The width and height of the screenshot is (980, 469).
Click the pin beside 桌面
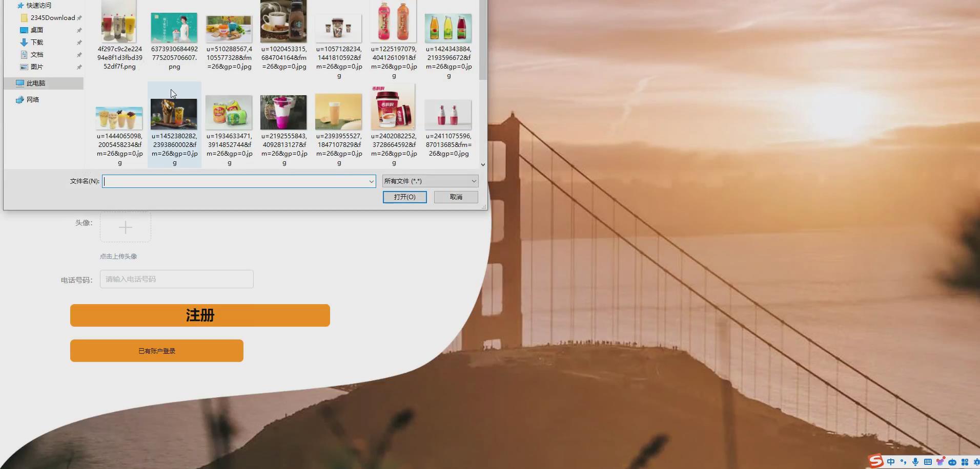[x=79, y=30]
